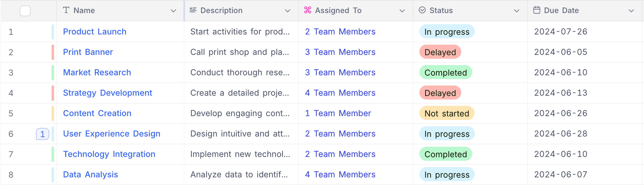Open the Name column dropdown arrow
The width and height of the screenshot is (644, 185).
click(173, 11)
